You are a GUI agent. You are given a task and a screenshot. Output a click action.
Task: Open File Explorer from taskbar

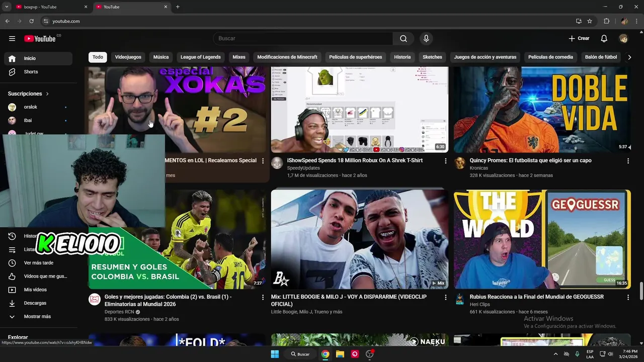pyautogui.click(x=340, y=354)
